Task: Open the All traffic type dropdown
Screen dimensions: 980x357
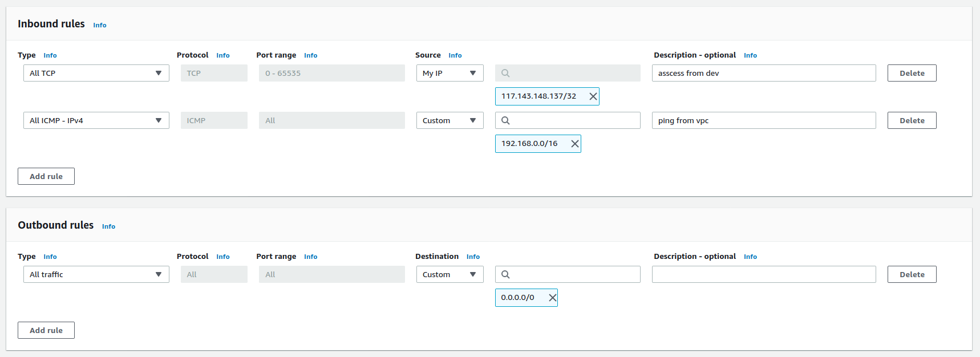Action: [x=96, y=274]
